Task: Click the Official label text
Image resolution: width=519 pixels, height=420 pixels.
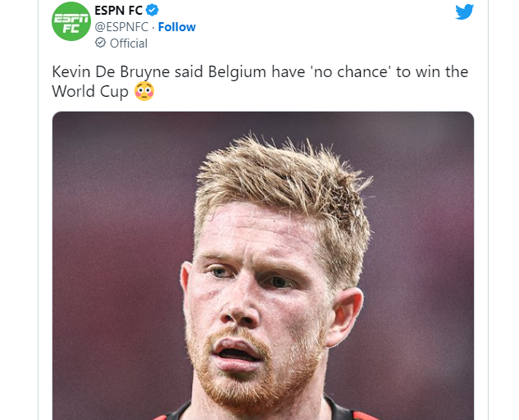Action: [x=129, y=43]
